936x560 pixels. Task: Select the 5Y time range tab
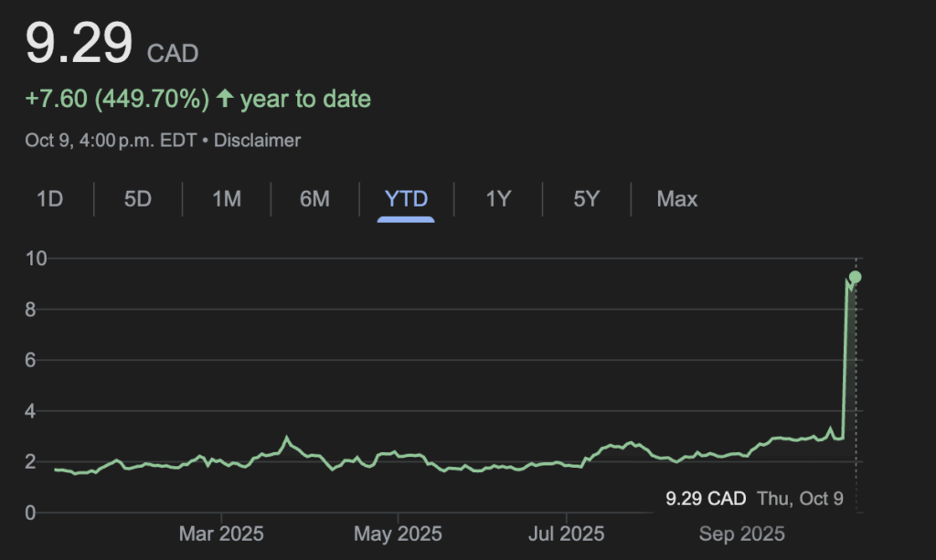click(x=586, y=199)
